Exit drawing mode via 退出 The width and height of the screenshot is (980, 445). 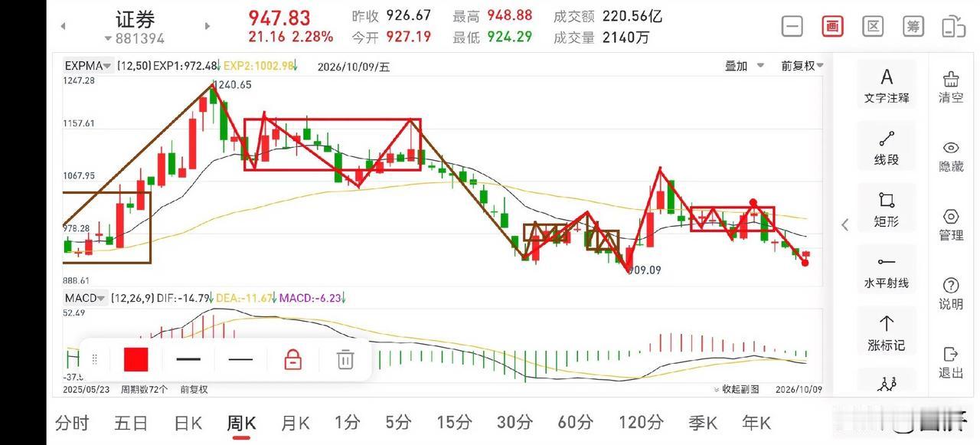point(951,363)
